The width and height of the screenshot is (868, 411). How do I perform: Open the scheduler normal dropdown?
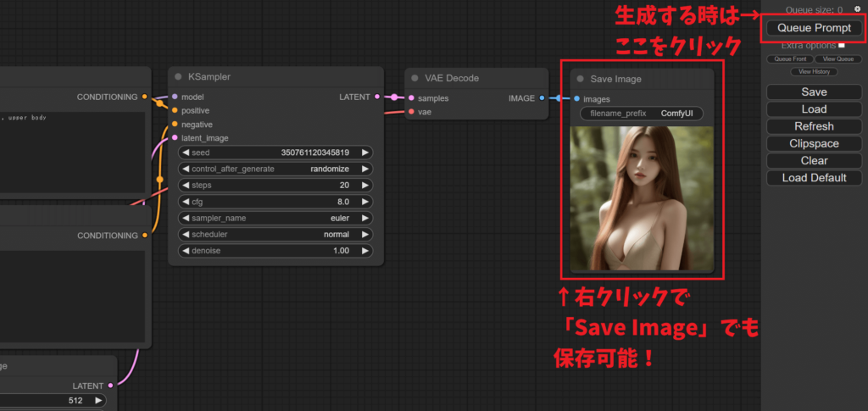coord(275,235)
